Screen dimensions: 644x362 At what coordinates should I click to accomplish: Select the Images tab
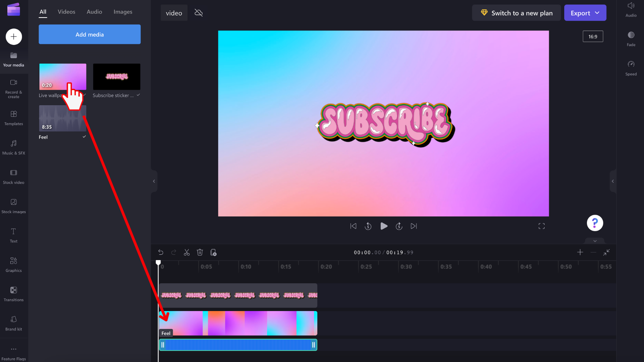pos(122,11)
